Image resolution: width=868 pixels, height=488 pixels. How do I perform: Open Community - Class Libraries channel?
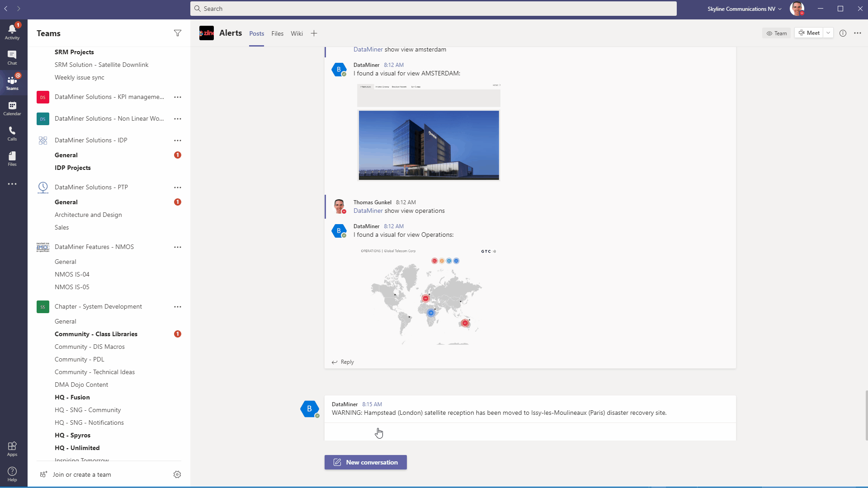coord(96,334)
